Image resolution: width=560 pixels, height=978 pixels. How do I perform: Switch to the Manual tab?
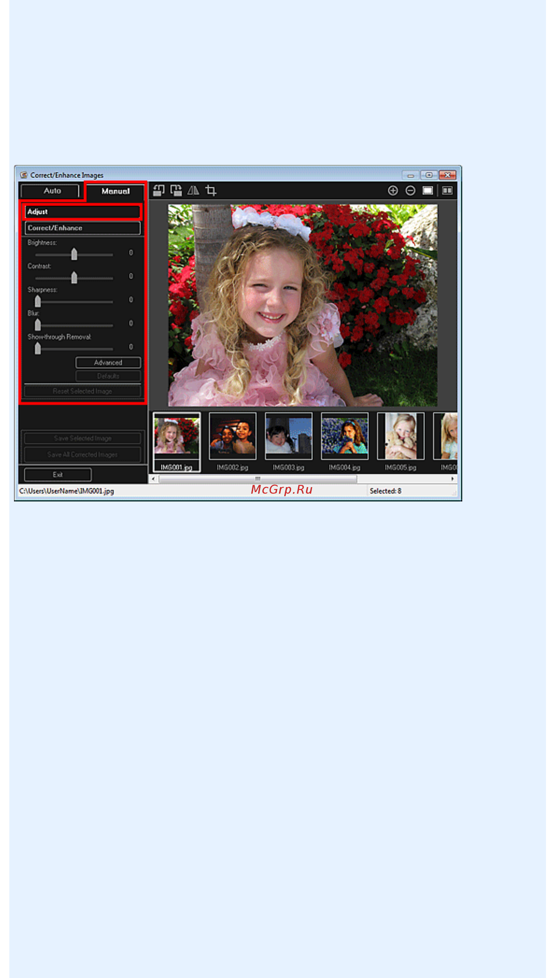pyautogui.click(x=115, y=191)
